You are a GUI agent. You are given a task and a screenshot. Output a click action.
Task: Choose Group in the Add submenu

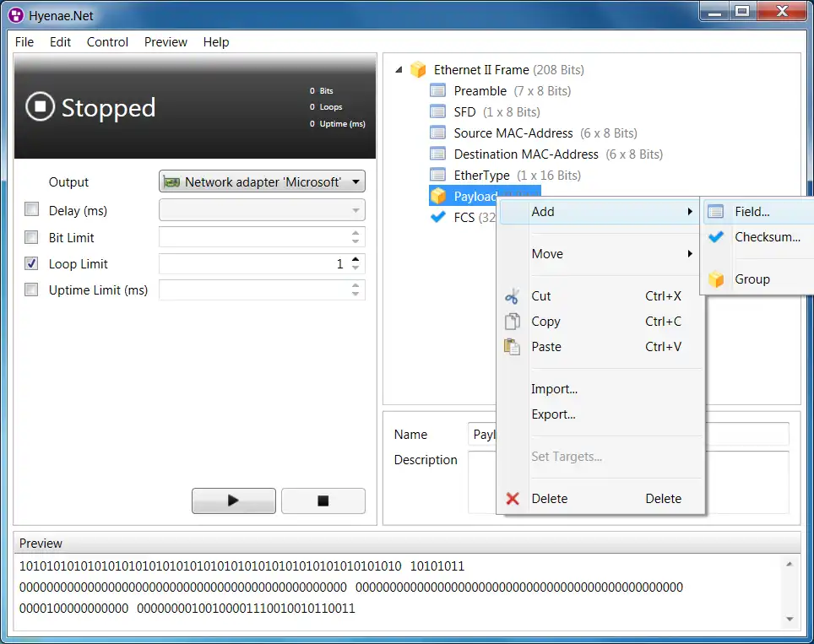(x=759, y=279)
